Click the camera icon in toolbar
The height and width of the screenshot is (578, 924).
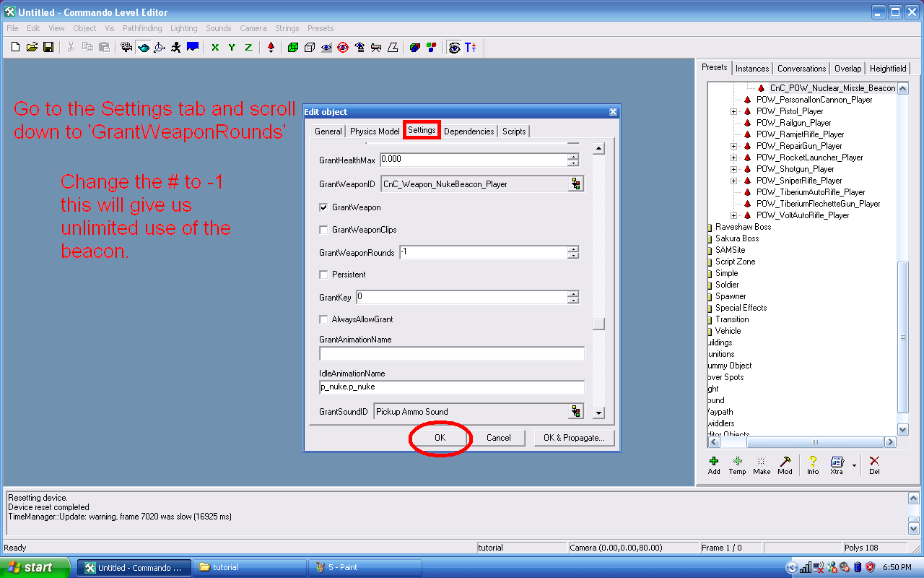[126, 47]
